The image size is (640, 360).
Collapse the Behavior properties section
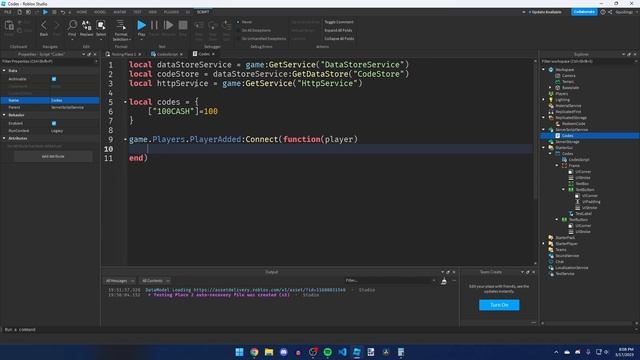(4, 115)
